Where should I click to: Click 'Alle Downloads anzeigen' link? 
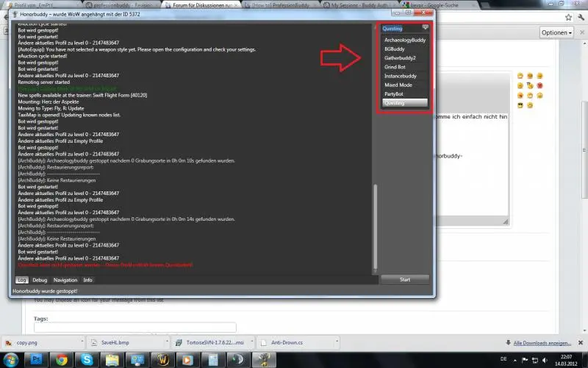click(542, 342)
